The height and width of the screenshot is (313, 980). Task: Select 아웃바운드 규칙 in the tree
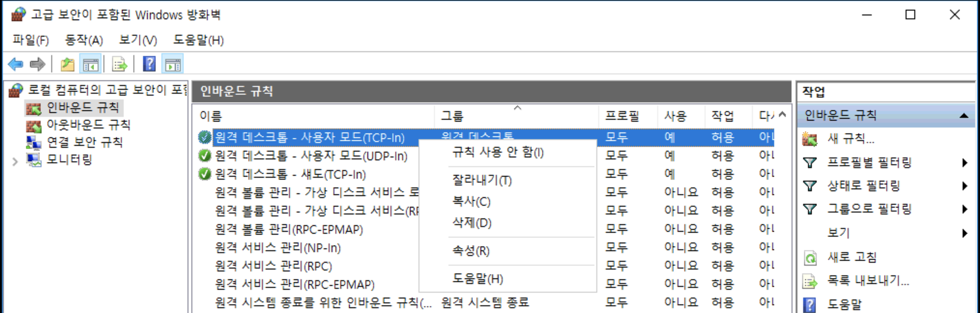coord(88,125)
